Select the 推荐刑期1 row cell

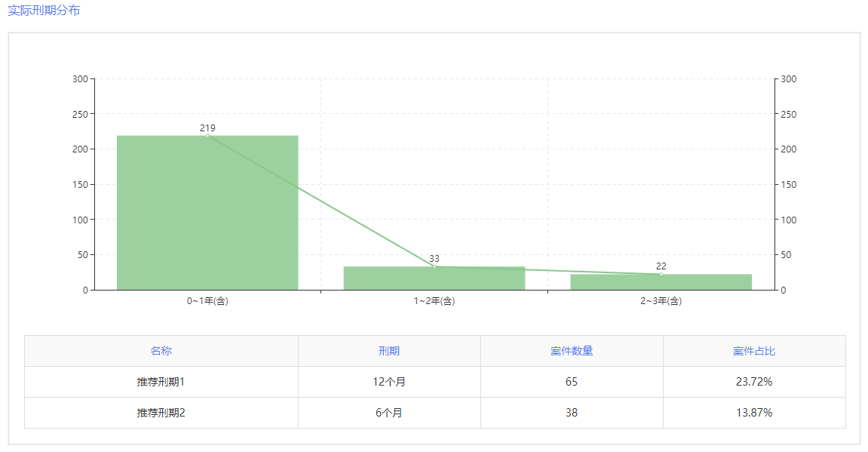pos(161,382)
